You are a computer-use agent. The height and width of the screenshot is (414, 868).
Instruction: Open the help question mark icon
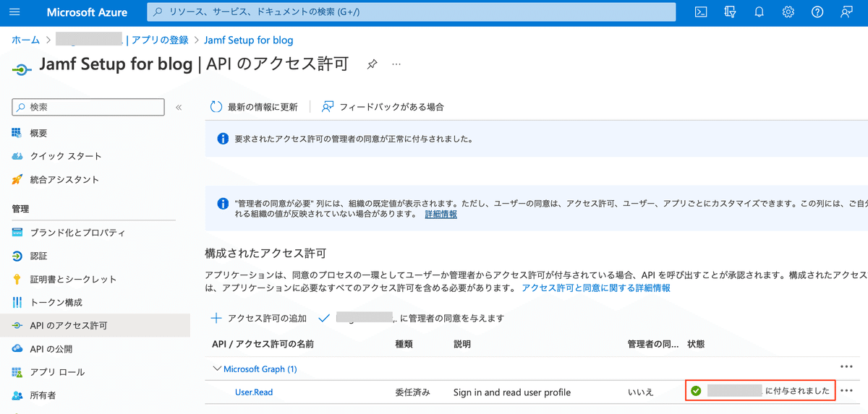click(x=817, y=12)
